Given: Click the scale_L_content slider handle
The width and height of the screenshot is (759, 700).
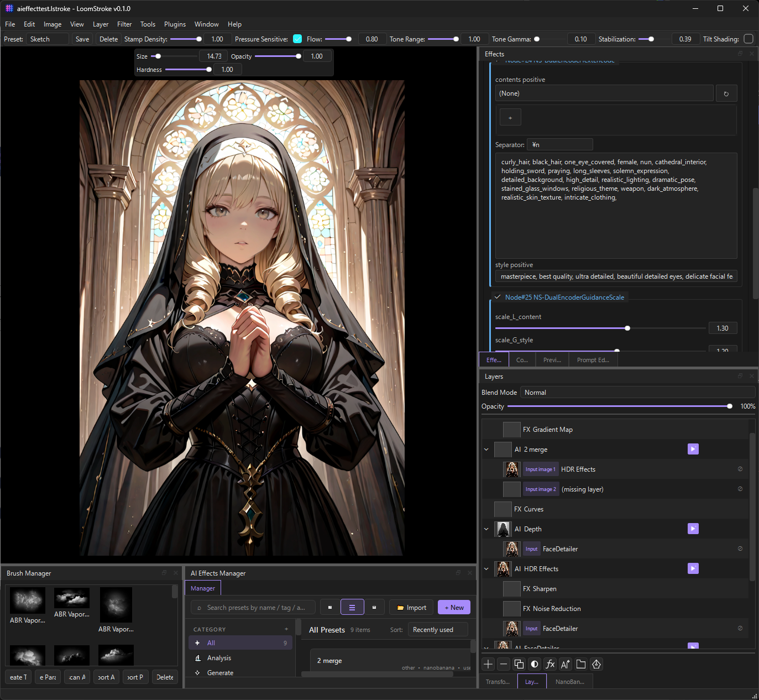Looking at the screenshot, I should (627, 328).
